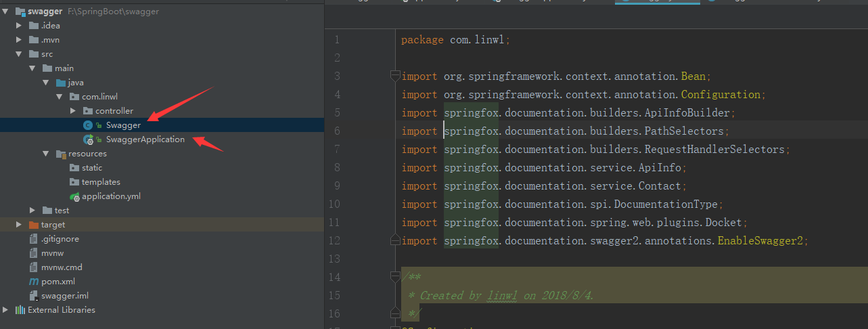Click the .gitignore file icon
868x329 pixels.
coord(34,239)
